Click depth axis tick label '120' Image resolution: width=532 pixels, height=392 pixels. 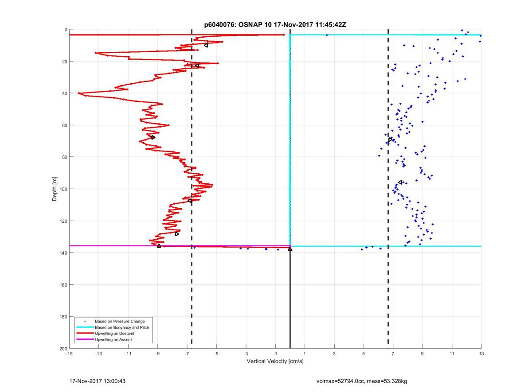tap(63, 221)
